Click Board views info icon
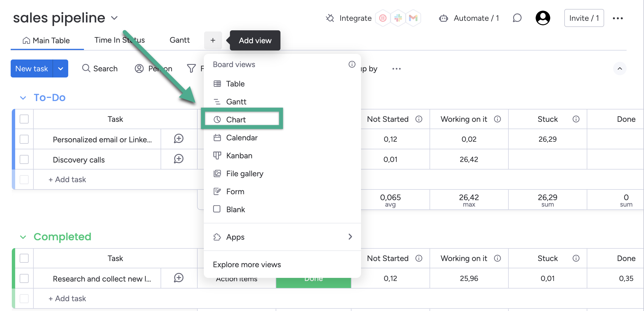644x311 pixels. coord(352,64)
